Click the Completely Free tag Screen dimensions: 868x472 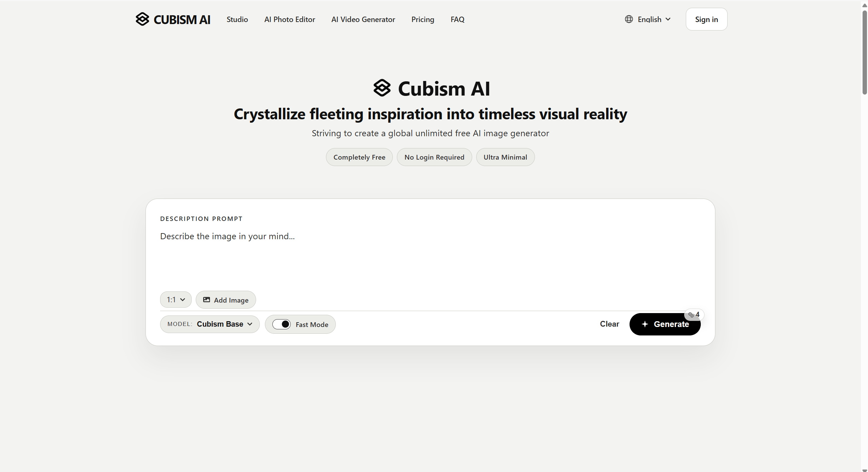coord(359,157)
